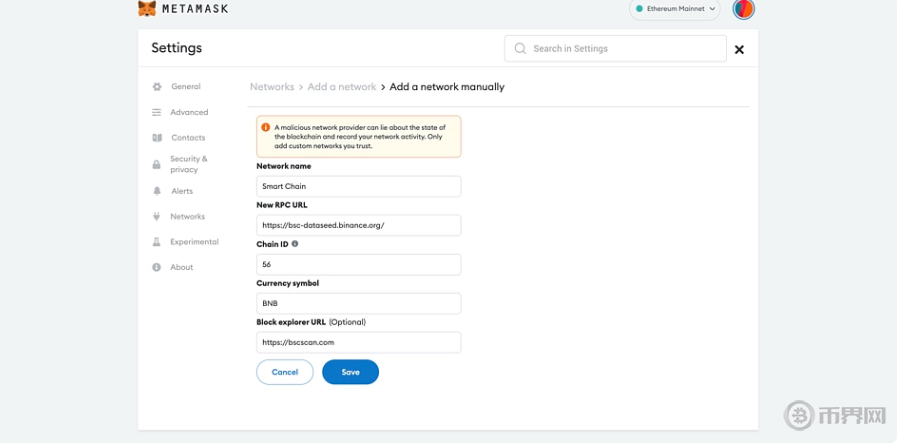Click the Network name input field
This screenshot has height=443, width=897.
tap(358, 187)
